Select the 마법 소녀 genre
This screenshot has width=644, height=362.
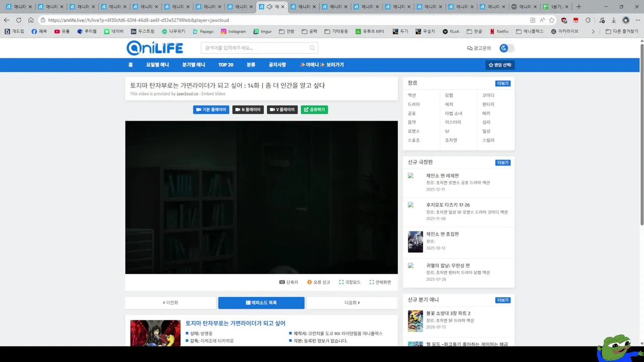(454, 113)
